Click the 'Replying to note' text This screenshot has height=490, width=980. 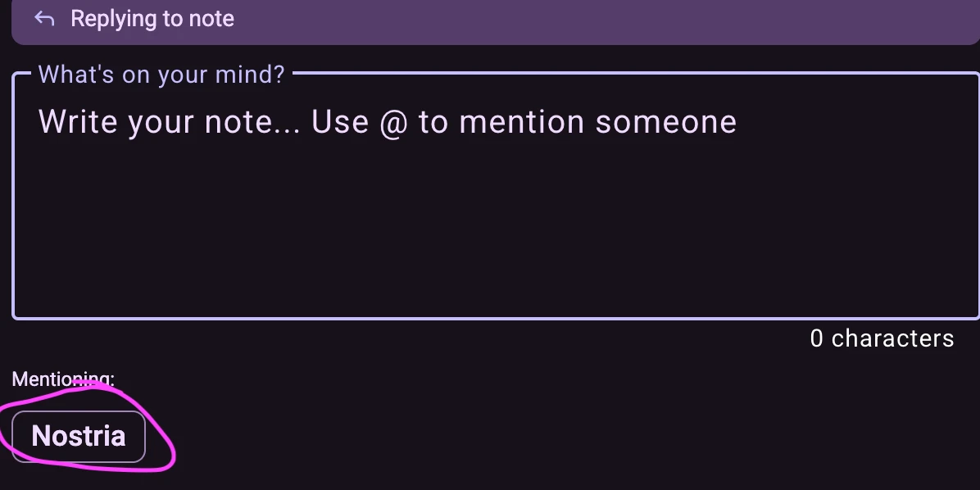(152, 19)
